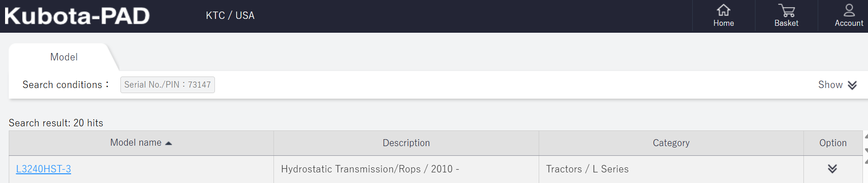The image size is (868, 183).
Task: Click the Kubota-PAD logo
Action: tap(77, 16)
